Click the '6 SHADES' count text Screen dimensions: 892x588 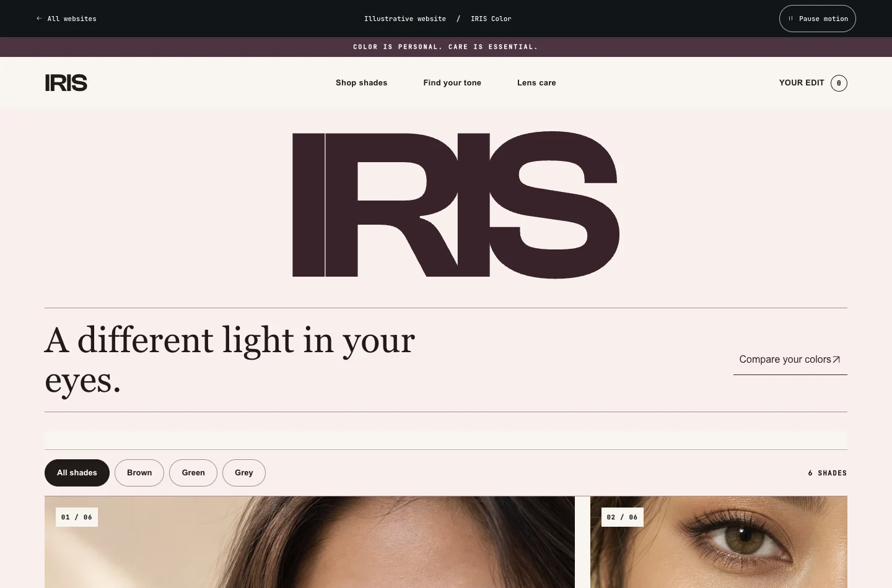827,473
